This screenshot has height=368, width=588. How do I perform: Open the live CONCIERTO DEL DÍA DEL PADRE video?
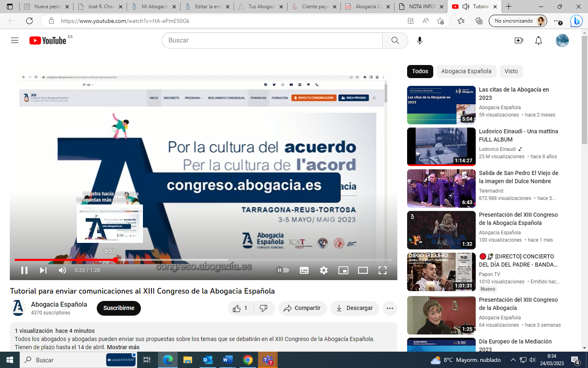click(441, 272)
